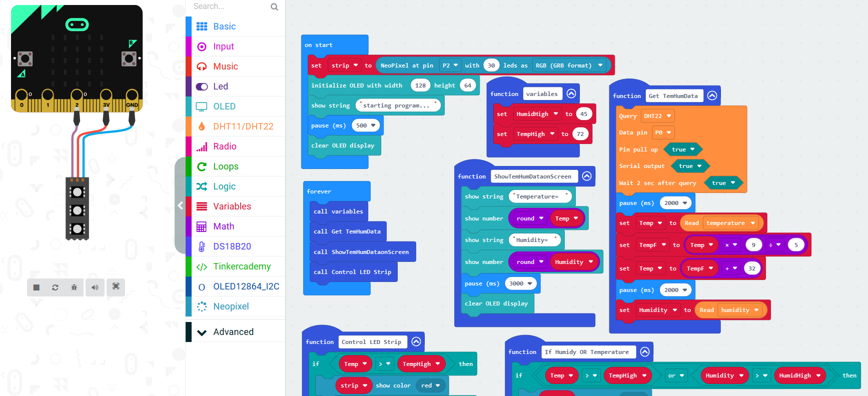Open the red color dropdown for strip
This screenshot has height=396, width=868.
(x=430, y=385)
